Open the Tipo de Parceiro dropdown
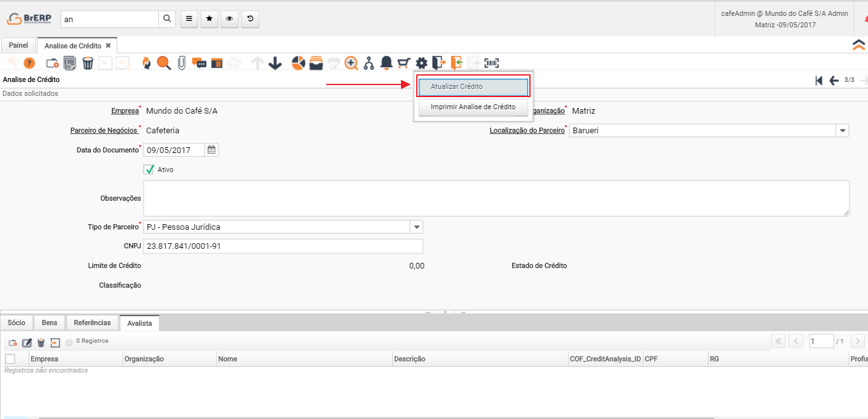 click(416, 227)
